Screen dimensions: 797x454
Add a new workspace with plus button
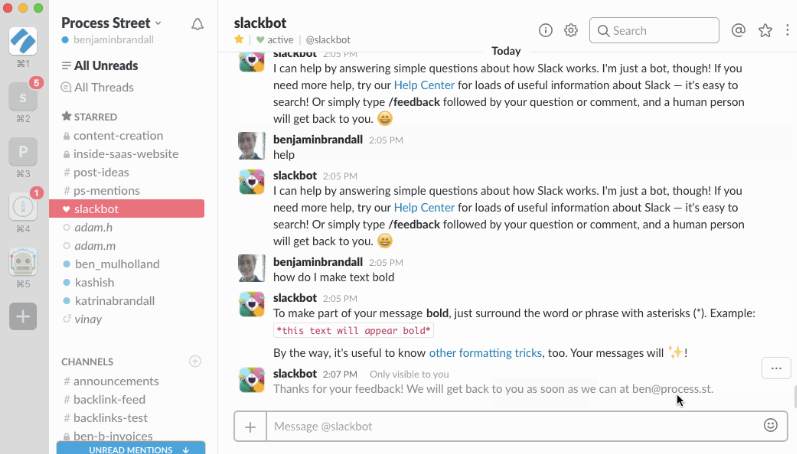(x=23, y=316)
